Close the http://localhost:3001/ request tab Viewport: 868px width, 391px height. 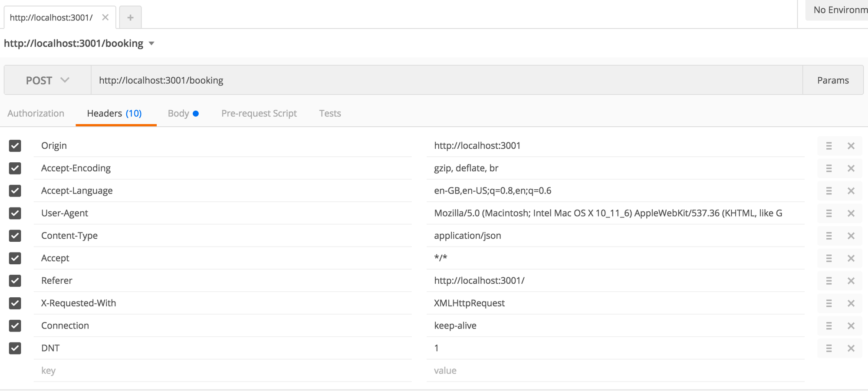(x=105, y=17)
